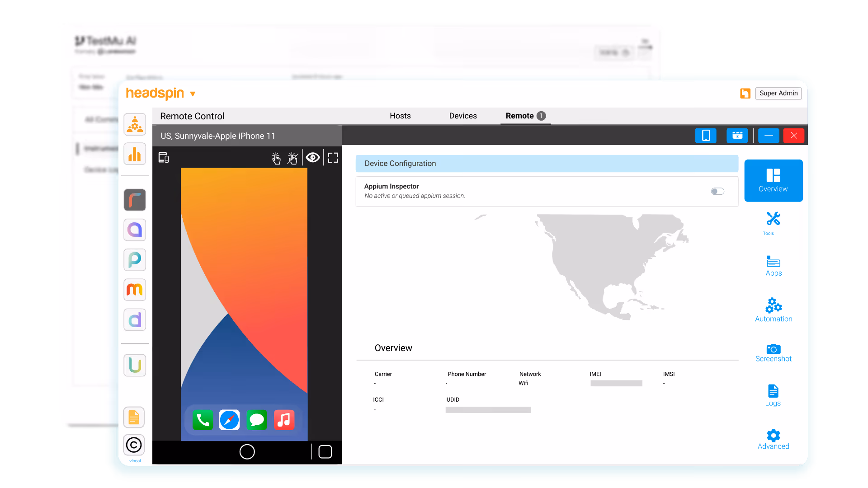The height and width of the screenshot is (488, 868).
Task: Open the purple 'a' app sidebar icon
Action: pyautogui.click(x=135, y=230)
